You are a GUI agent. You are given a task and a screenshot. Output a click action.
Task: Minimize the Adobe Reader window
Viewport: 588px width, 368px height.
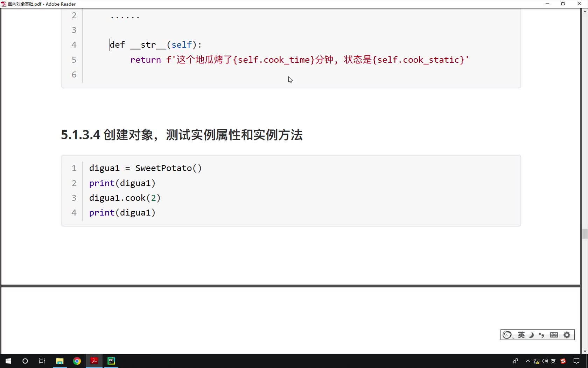(547, 4)
